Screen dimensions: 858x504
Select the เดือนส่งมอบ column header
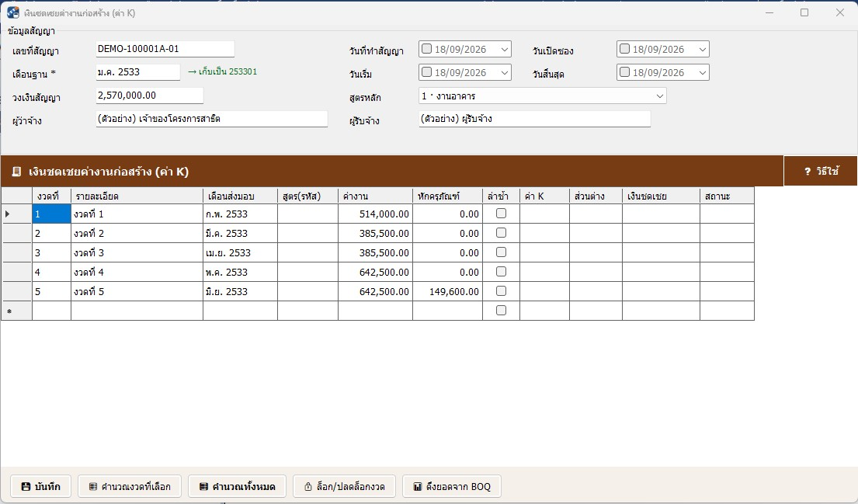[240, 196]
